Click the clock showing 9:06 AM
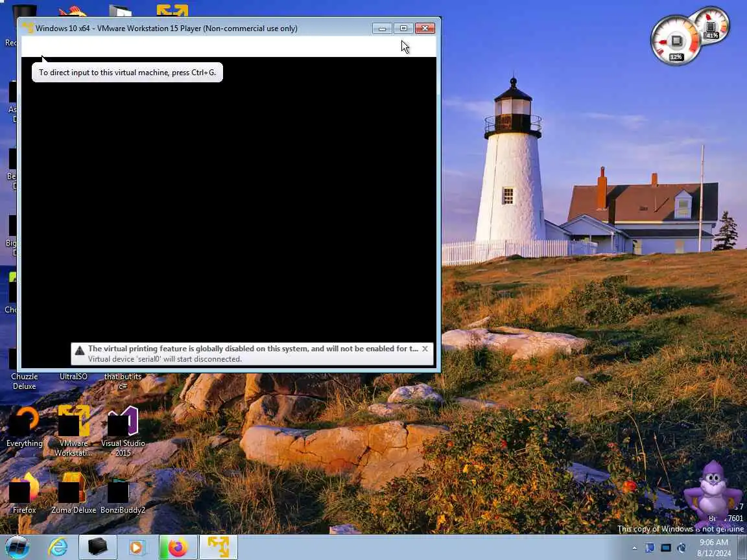747x560 pixels. tap(713, 548)
